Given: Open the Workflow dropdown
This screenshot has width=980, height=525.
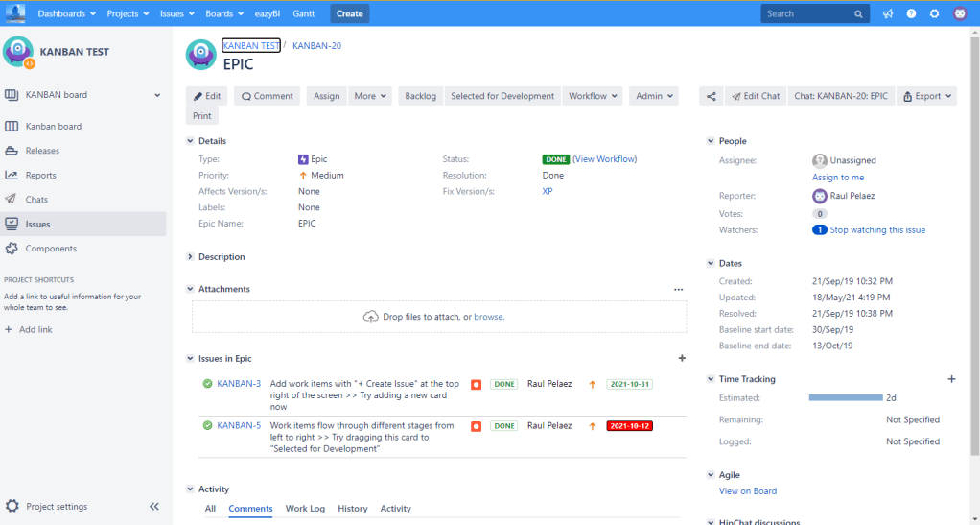Looking at the screenshot, I should coord(593,96).
